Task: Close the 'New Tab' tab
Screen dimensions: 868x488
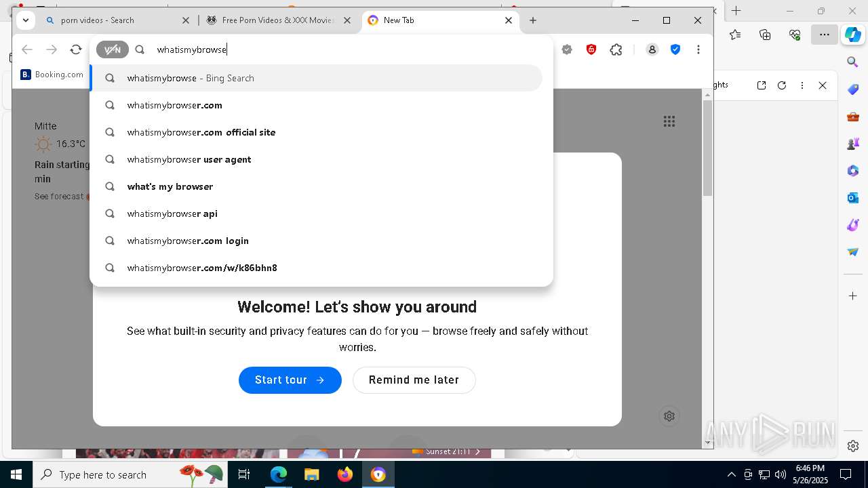Action: [509, 20]
